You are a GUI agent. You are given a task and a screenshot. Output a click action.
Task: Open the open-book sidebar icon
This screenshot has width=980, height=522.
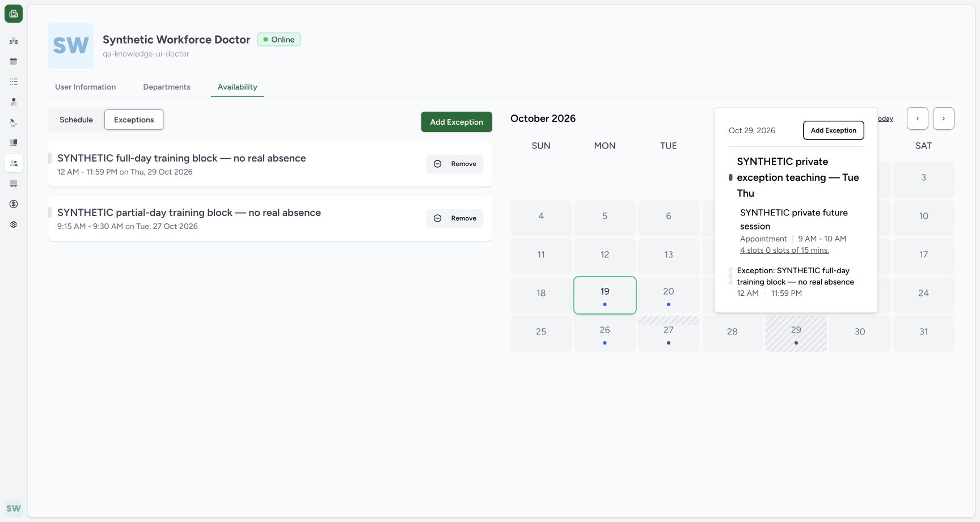pos(14,143)
